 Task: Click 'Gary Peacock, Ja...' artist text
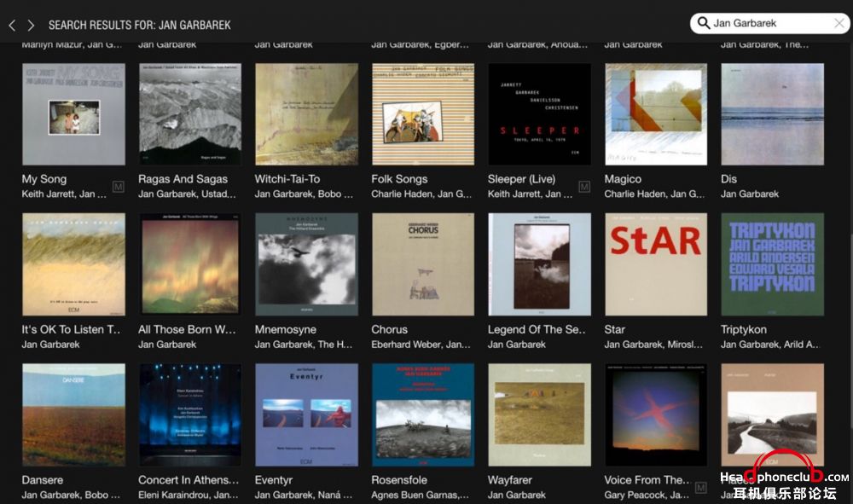[647, 495]
